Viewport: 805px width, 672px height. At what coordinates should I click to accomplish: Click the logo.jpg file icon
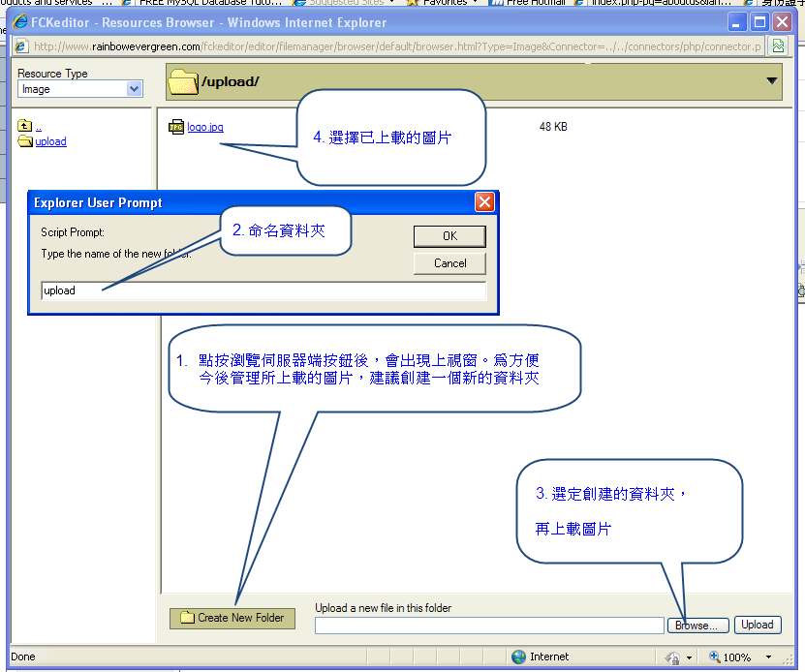[175, 127]
